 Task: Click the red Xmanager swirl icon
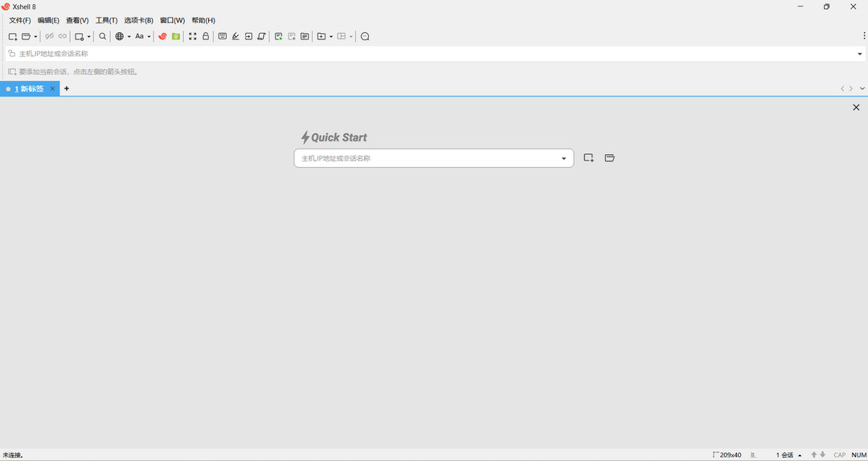[162, 36]
